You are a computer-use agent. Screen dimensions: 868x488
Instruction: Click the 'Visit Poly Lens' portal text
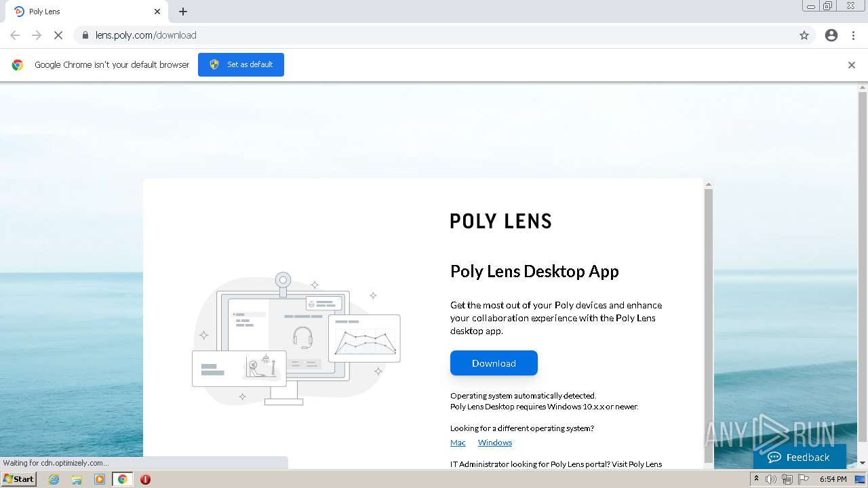click(x=637, y=464)
